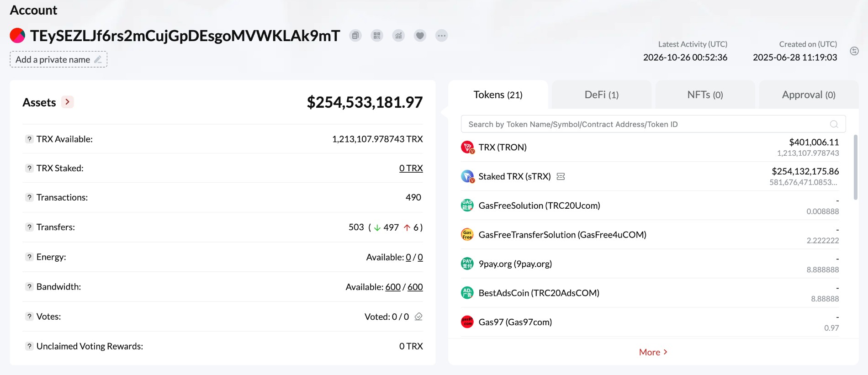
Task: Switch time display icon near Created on
Action: (854, 51)
